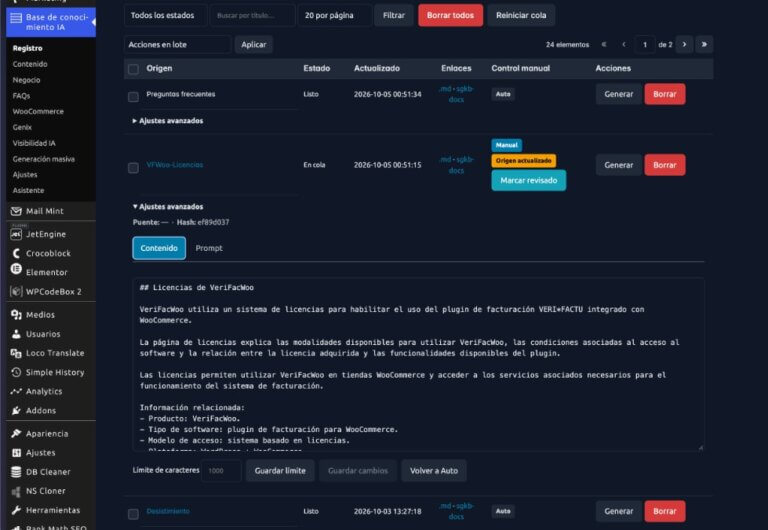The height and width of the screenshot is (530, 768).
Task: Click the Herramientas wrench icon
Action: pyautogui.click(x=16, y=510)
